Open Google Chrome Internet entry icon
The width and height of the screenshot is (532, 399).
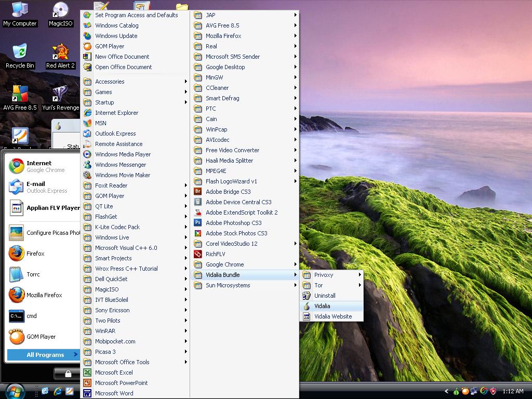[16, 166]
